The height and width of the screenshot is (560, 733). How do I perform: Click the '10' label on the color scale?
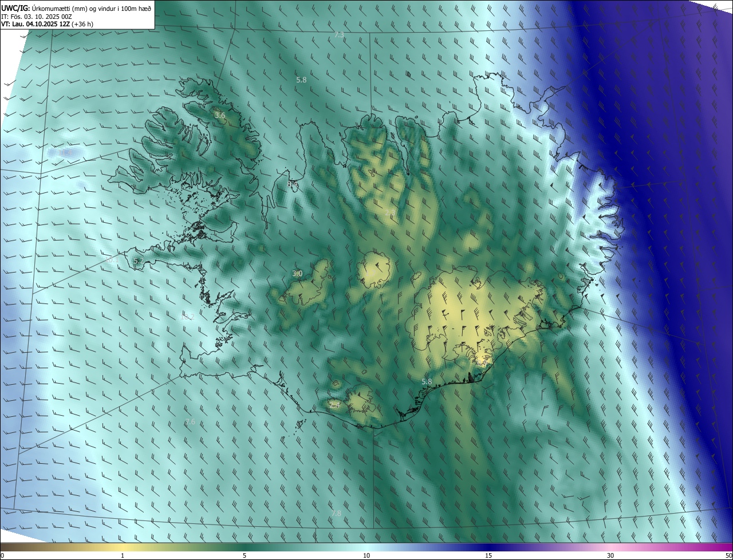pyautogui.click(x=366, y=555)
